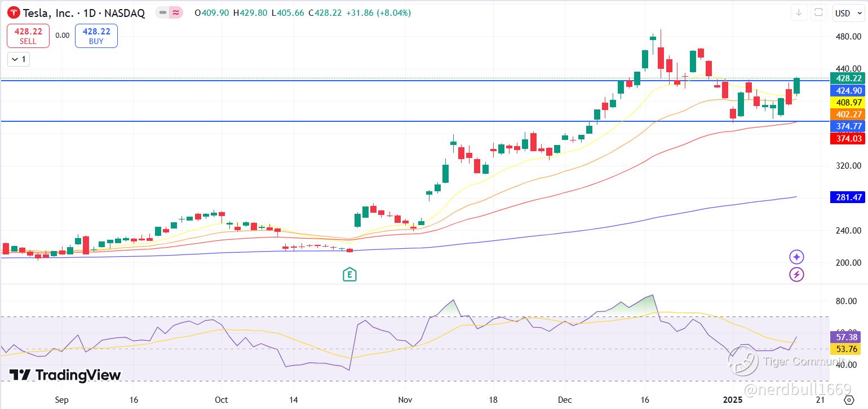Select the dark blue 281.47 label
Screen dimensions: 868x409
point(847,197)
